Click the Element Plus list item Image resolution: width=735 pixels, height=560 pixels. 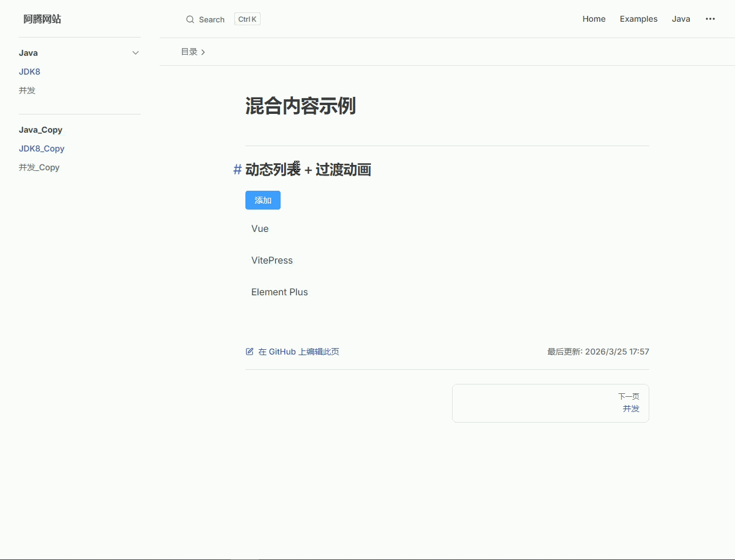pos(279,292)
